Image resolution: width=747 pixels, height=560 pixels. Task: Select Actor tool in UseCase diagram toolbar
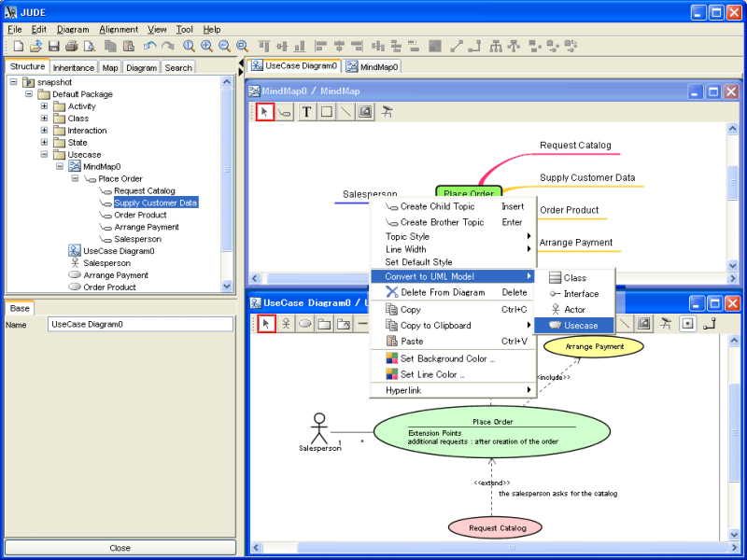click(x=286, y=324)
